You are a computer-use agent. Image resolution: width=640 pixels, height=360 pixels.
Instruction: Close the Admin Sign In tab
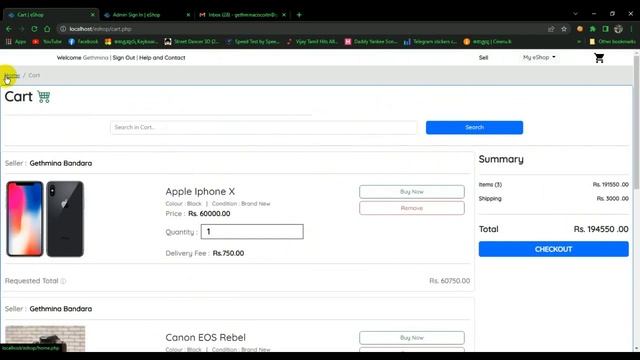tap(188, 15)
